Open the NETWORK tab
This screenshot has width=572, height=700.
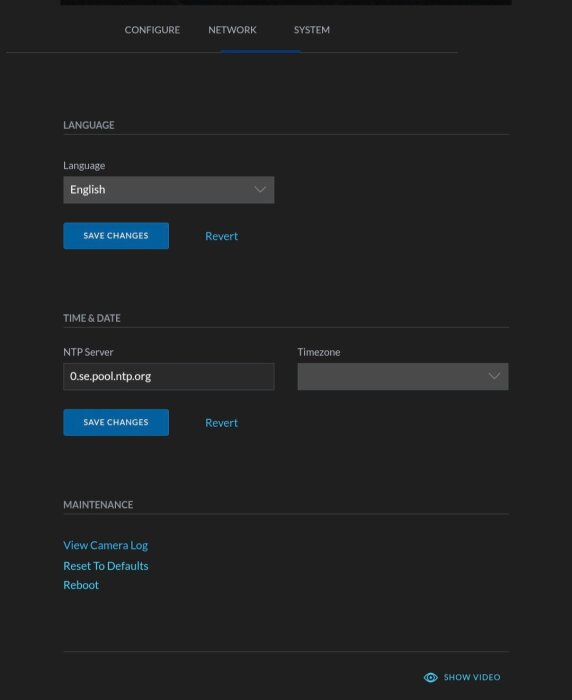tap(232, 30)
